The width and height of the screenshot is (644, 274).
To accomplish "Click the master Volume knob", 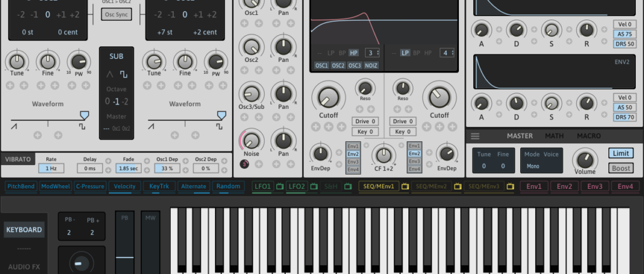I will (585, 160).
